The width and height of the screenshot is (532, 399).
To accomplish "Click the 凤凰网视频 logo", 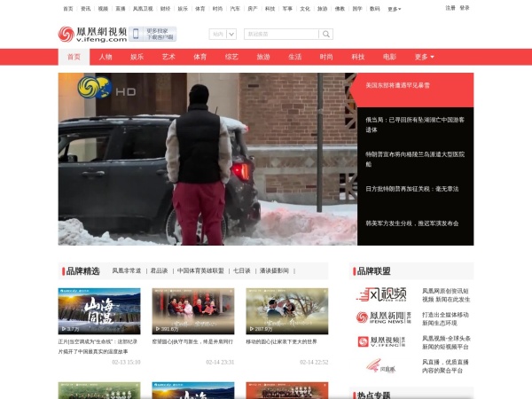I will tap(92, 34).
